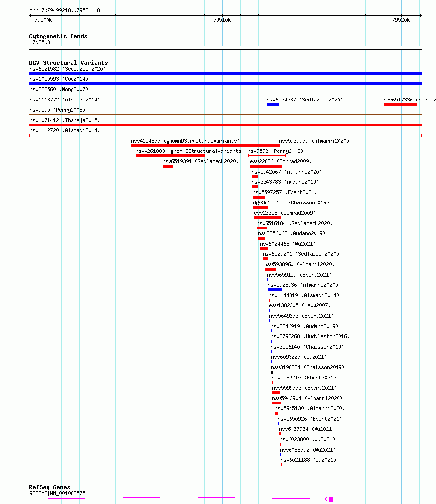Open nsv5649273 (Ebert2021) label
436x504 pixels.
301,315
